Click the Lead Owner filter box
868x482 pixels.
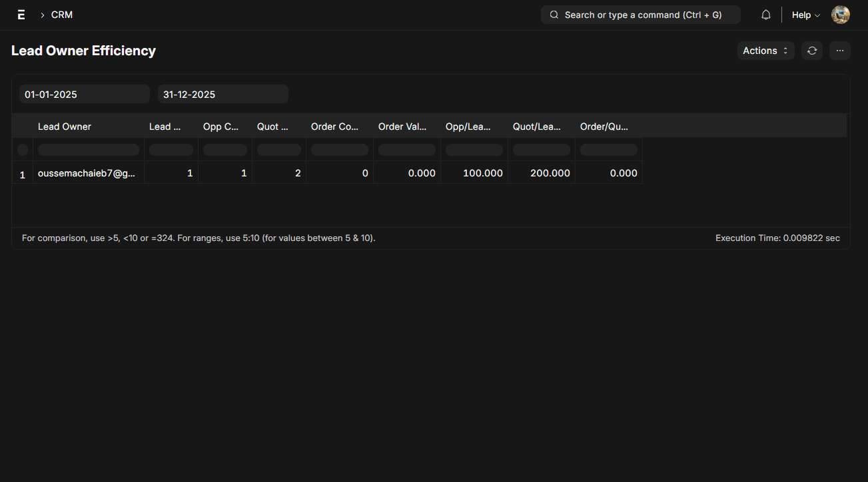click(89, 150)
